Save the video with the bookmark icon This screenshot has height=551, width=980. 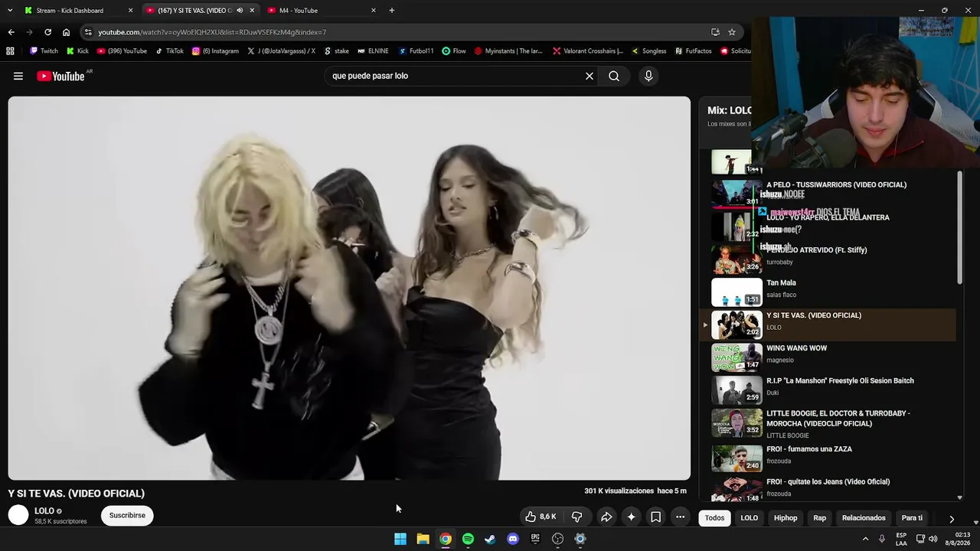coord(656,517)
